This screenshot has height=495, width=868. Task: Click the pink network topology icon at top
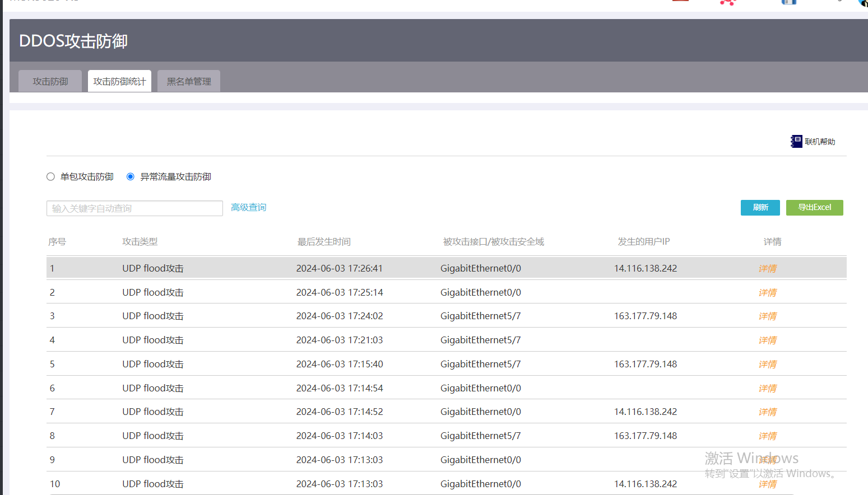(727, 2)
